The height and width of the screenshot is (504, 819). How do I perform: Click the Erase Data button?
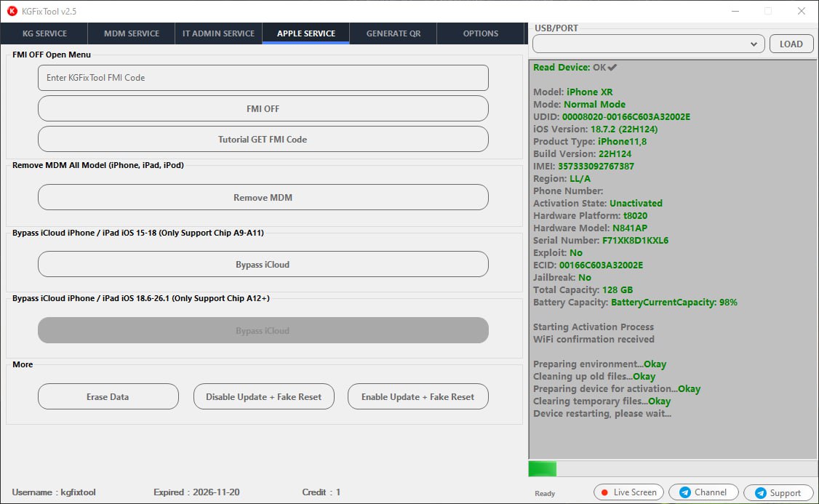coord(108,397)
